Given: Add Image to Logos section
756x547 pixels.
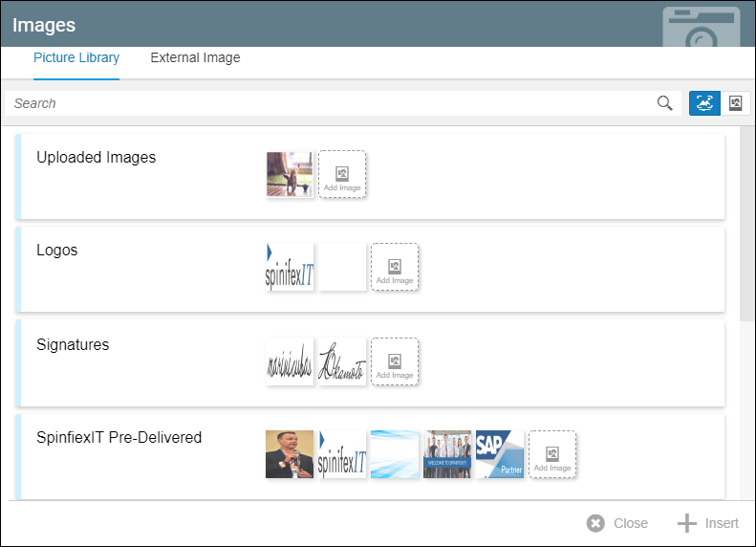Looking at the screenshot, I should [395, 267].
